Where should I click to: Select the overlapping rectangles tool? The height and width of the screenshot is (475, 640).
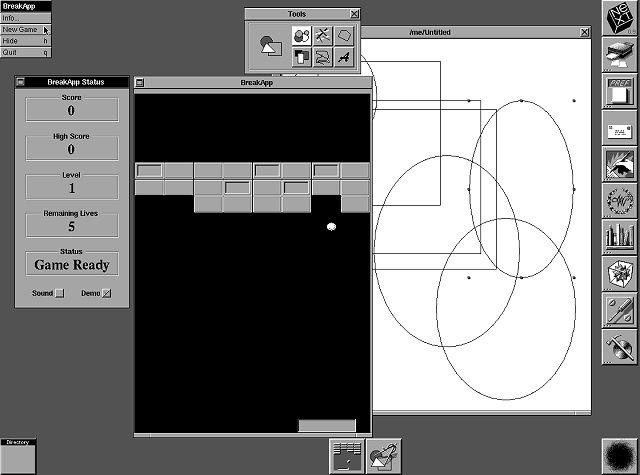pyautogui.click(x=302, y=57)
